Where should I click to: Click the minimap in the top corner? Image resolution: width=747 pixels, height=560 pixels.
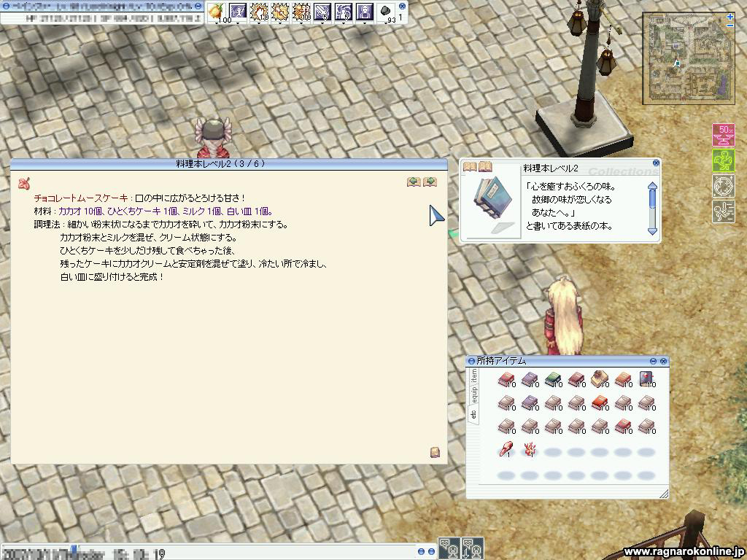tap(687, 58)
